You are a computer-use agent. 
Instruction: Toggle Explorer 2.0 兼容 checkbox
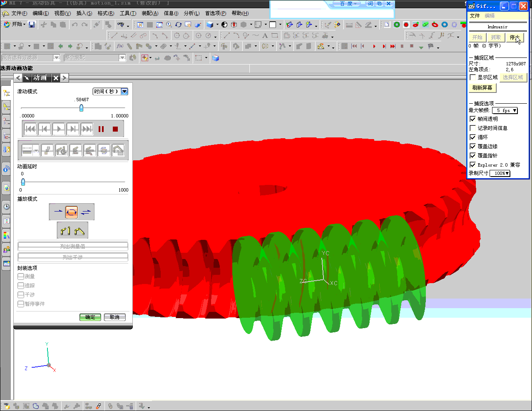coord(472,165)
